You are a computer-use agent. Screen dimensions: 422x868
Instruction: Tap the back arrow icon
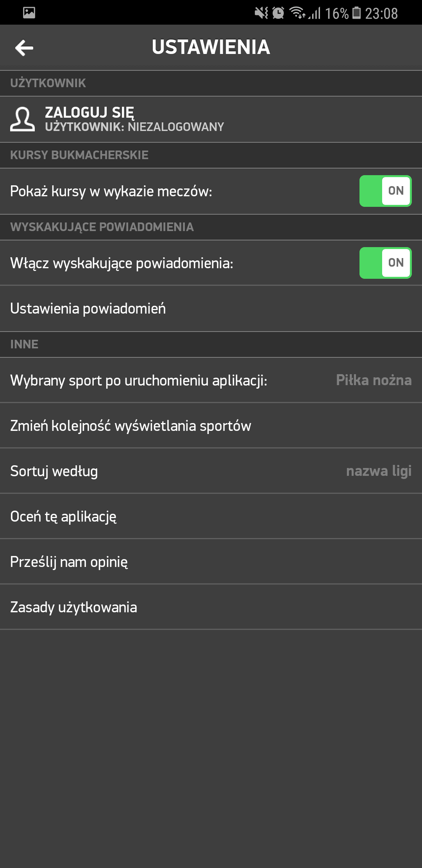tap(24, 48)
